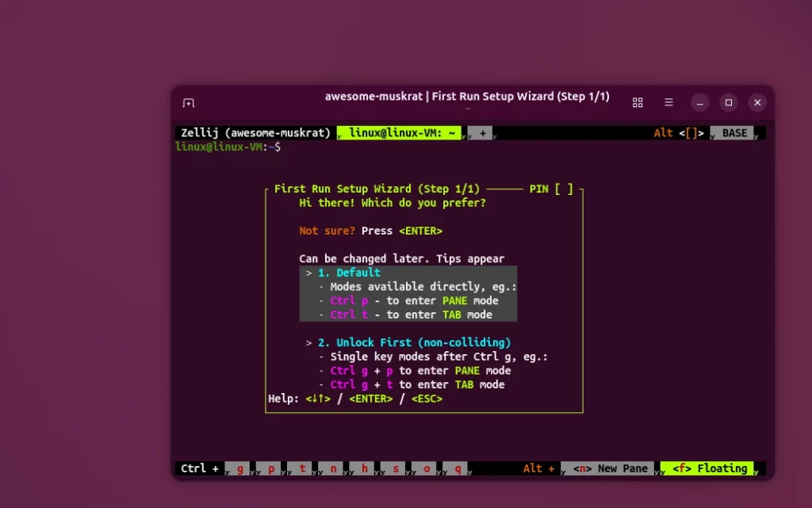The image size is (812, 508).
Task: Click the p key in Ctrl bar
Action: (271, 468)
